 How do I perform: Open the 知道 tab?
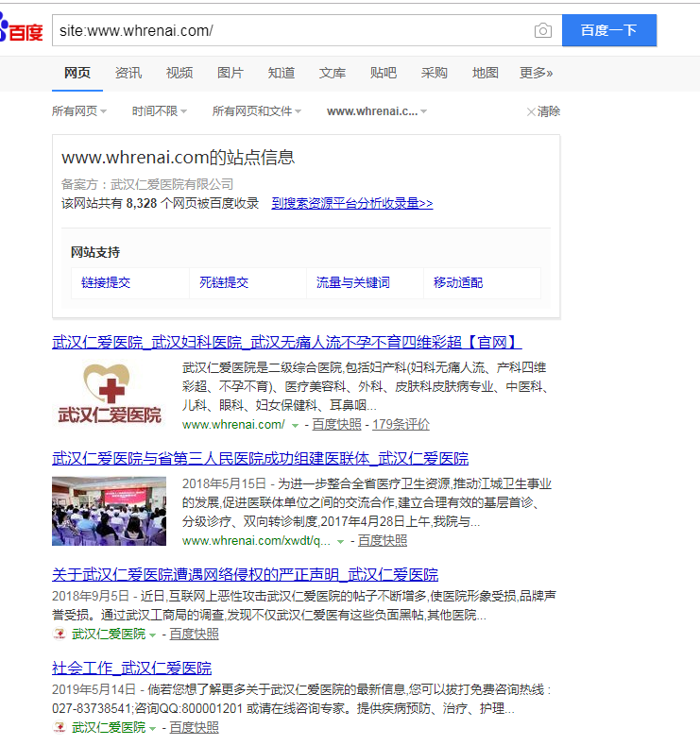[282, 73]
